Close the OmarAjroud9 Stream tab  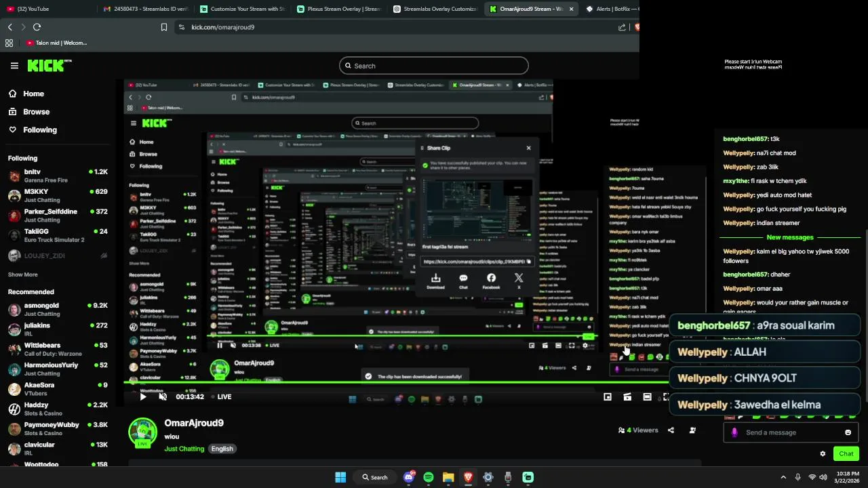(571, 9)
